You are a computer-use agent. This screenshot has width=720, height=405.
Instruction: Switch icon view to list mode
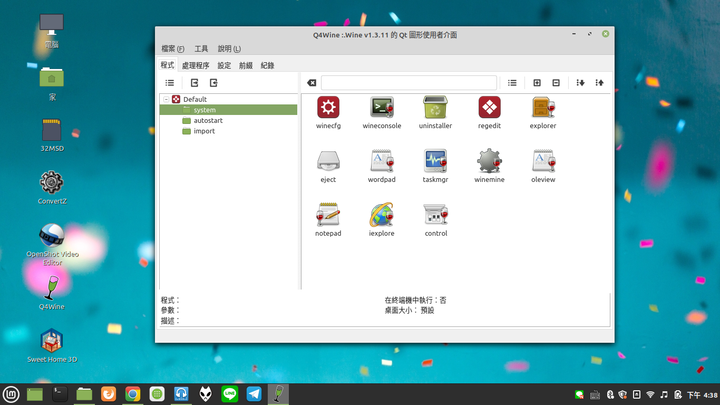pyautogui.click(x=512, y=83)
